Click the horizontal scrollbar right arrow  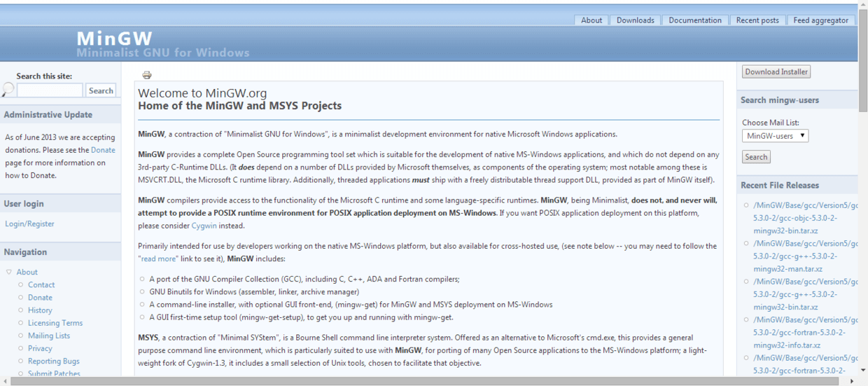[852, 381]
